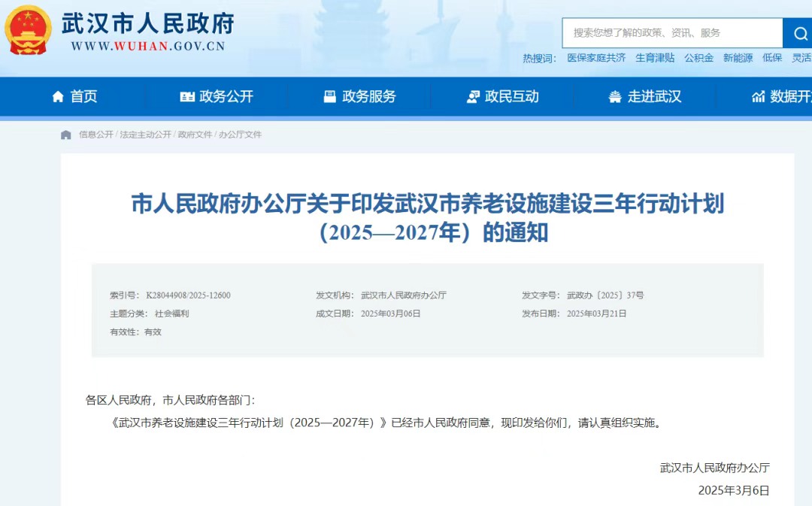
Task: Click the 政务公开 nav icon
Action: tap(187, 96)
